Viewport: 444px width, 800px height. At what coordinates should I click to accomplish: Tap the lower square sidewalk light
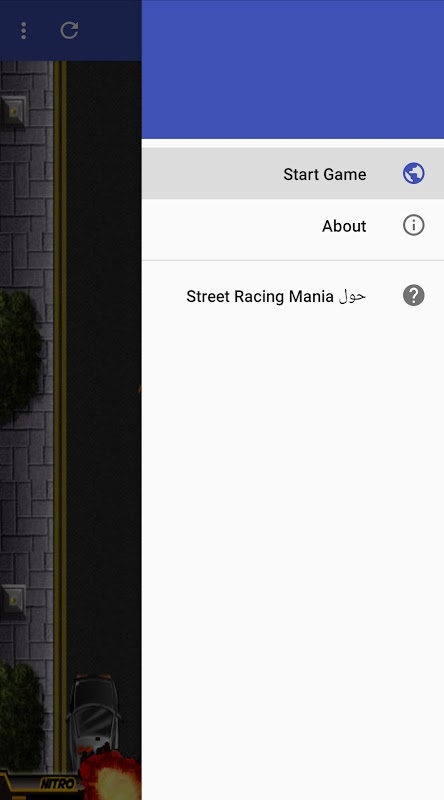(x=13, y=598)
